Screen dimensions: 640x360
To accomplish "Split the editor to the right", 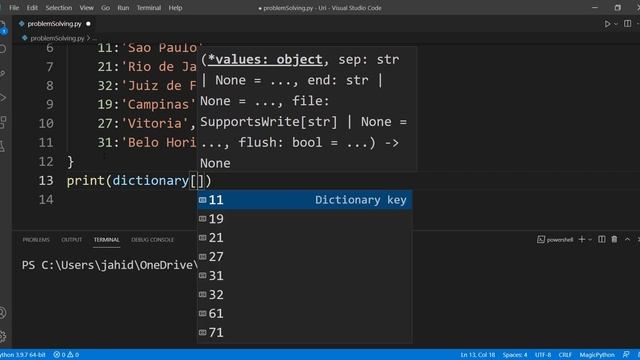I will tap(627, 24).
